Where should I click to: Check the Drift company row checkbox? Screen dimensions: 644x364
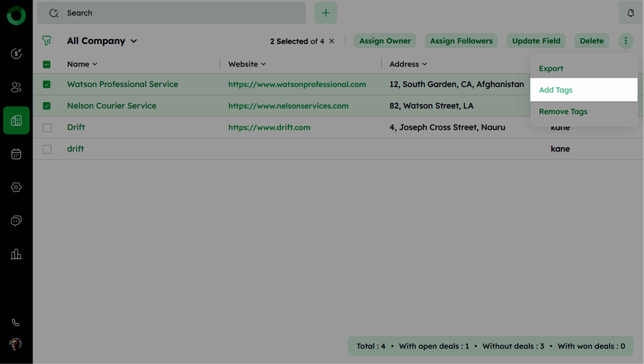tap(47, 128)
